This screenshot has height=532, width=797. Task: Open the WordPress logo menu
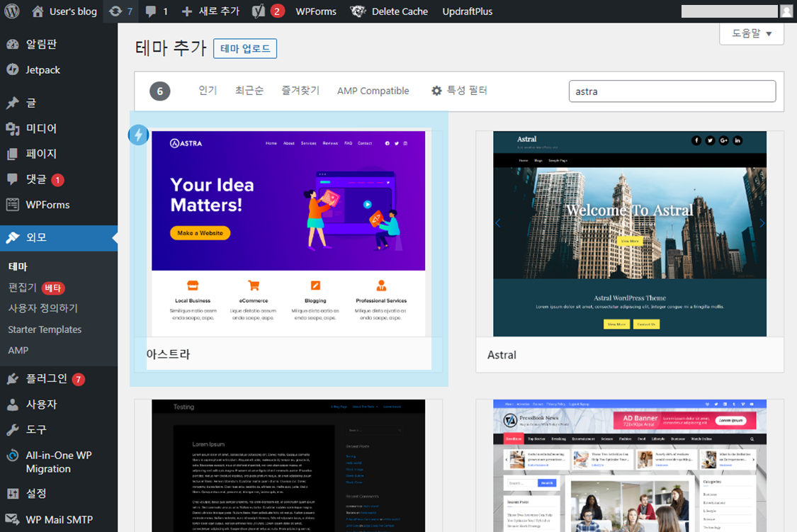point(12,11)
